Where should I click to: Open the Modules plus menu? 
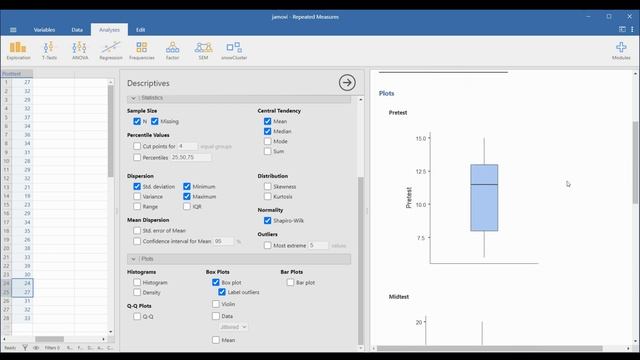pos(621,51)
